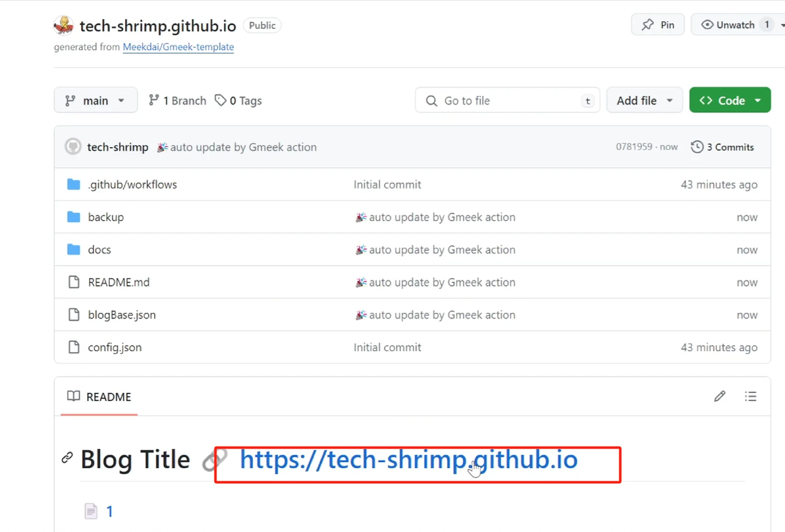Open the config.json file

pyautogui.click(x=115, y=348)
